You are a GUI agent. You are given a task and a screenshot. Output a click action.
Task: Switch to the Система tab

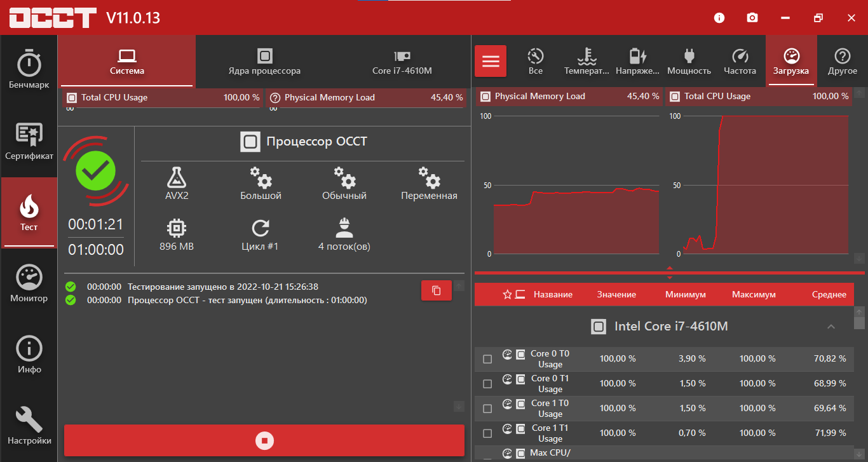(x=127, y=61)
